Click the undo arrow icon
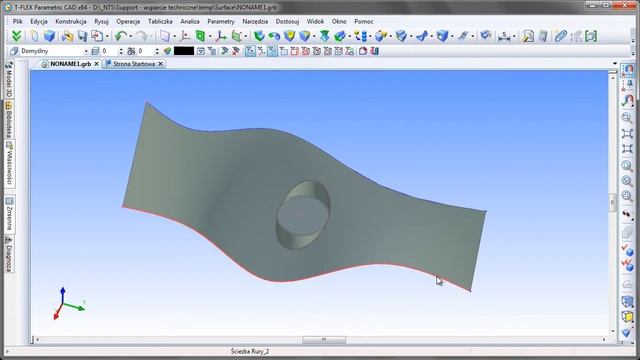The image size is (640, 360). [120, 36]
